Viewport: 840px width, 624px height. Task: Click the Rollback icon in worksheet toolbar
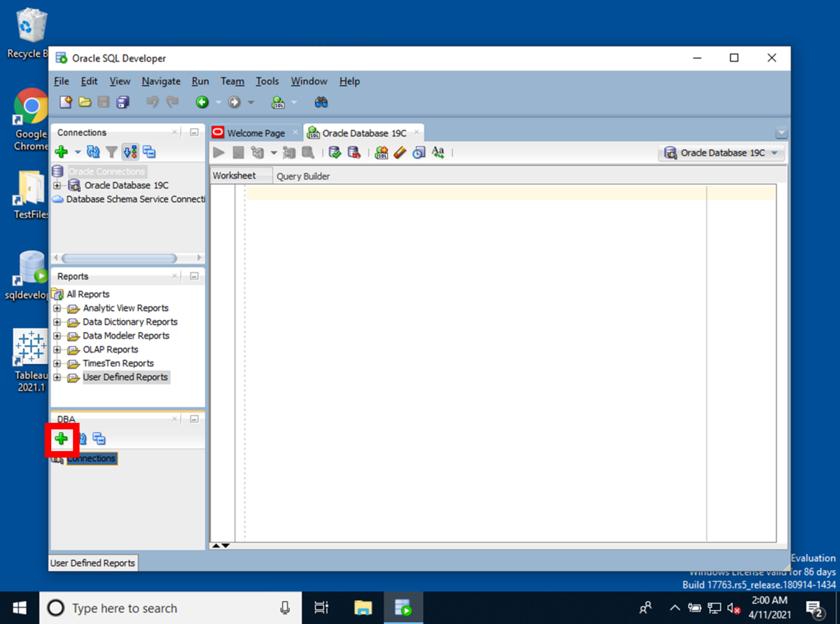[x=353, y=152]
